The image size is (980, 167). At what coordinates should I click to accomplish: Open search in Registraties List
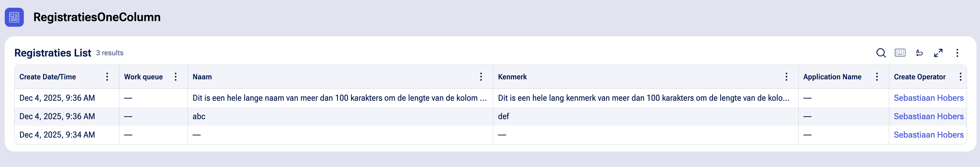[881, 53]
